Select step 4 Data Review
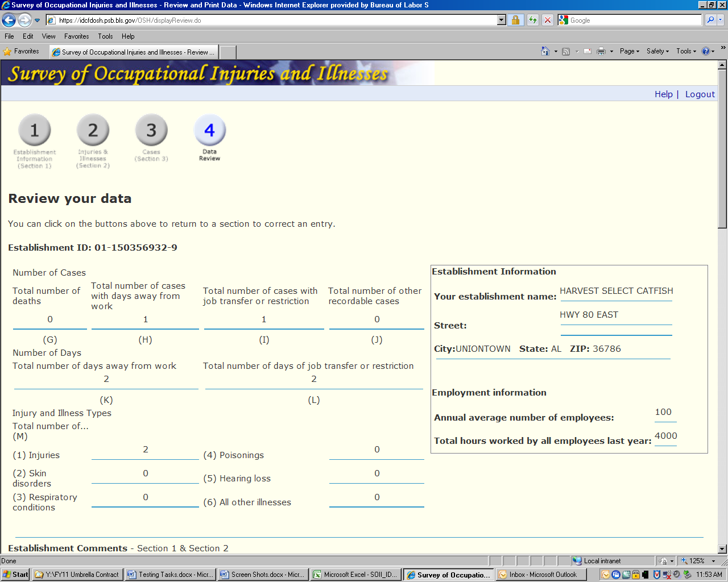Viewport: 728px width, 582px height. point(209,138)
